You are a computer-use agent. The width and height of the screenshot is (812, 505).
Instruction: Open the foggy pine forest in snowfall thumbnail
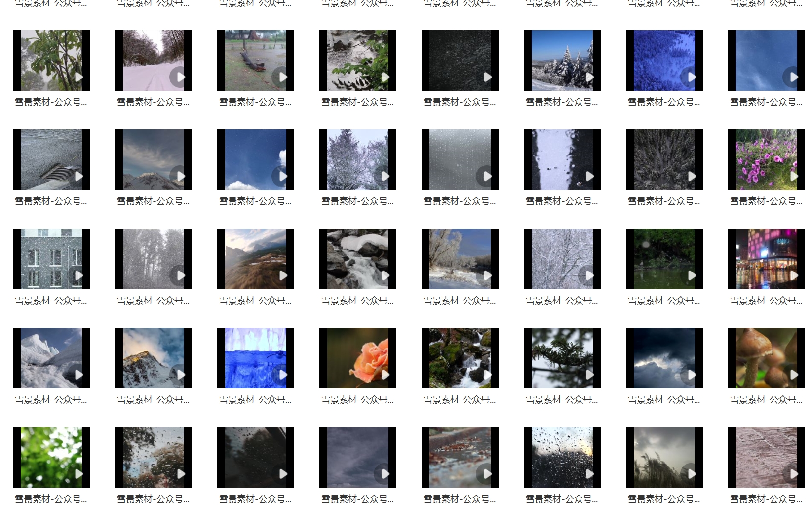(x=154, y=259)
